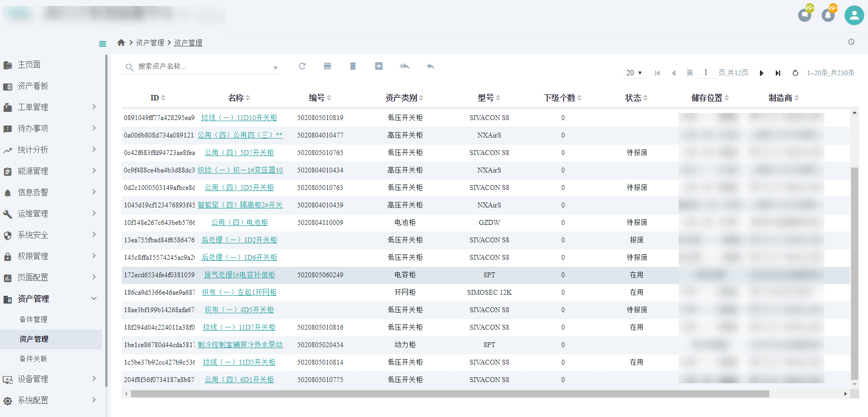Select 备件管理 submenu item
The width and height of the screenshot is (868, 417).
33,319
